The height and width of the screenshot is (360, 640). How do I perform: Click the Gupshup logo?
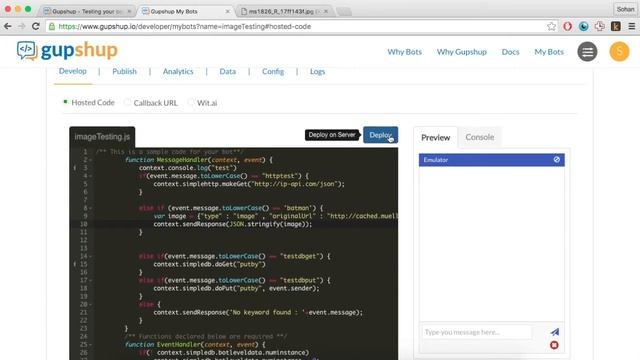[67, 51]
